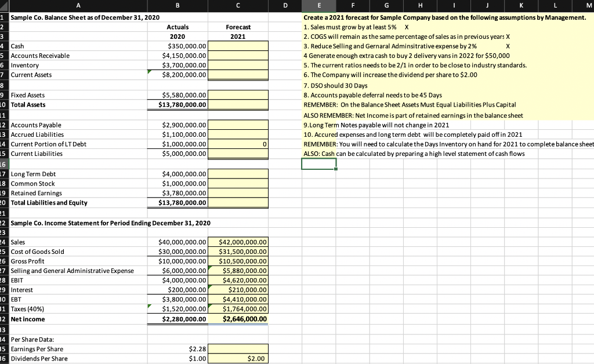This screenshot has height=364, width=594.
Task: Click the $31,500,000.00 COGS forecast cell
Action: (238, 252)
